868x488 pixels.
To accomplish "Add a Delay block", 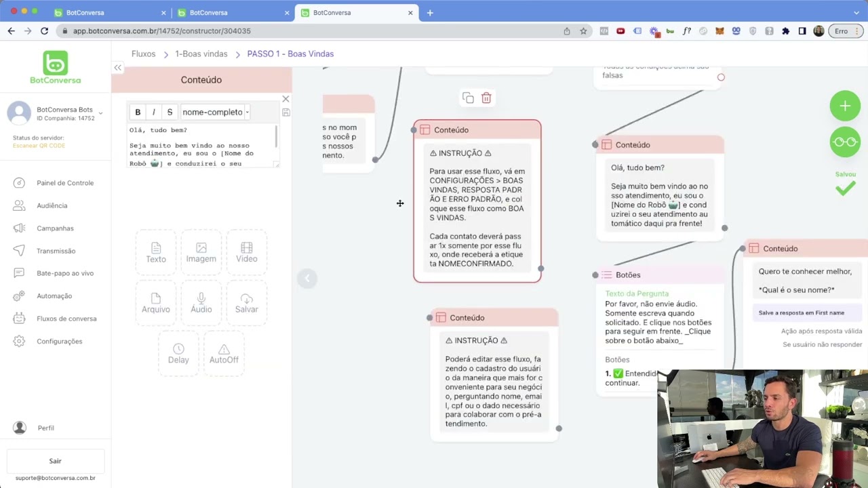I will coord(178,353).
